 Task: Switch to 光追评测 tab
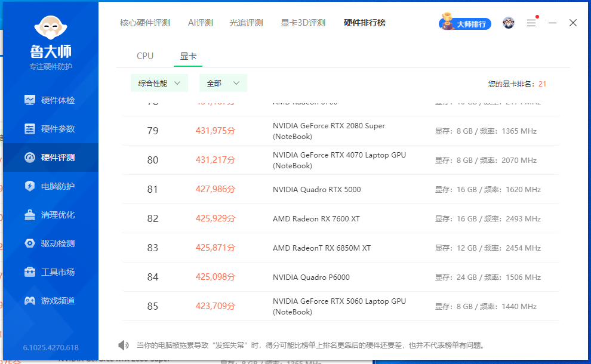pos(246,23)
